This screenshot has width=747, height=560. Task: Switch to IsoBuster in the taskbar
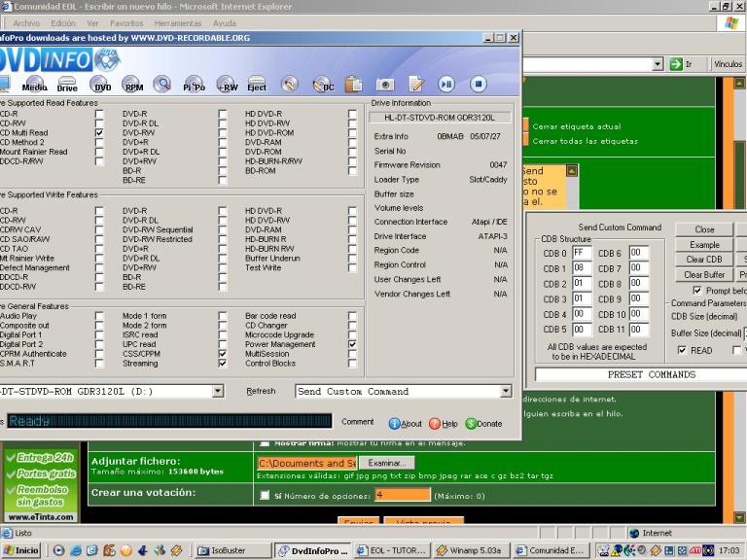click(228, 551)
